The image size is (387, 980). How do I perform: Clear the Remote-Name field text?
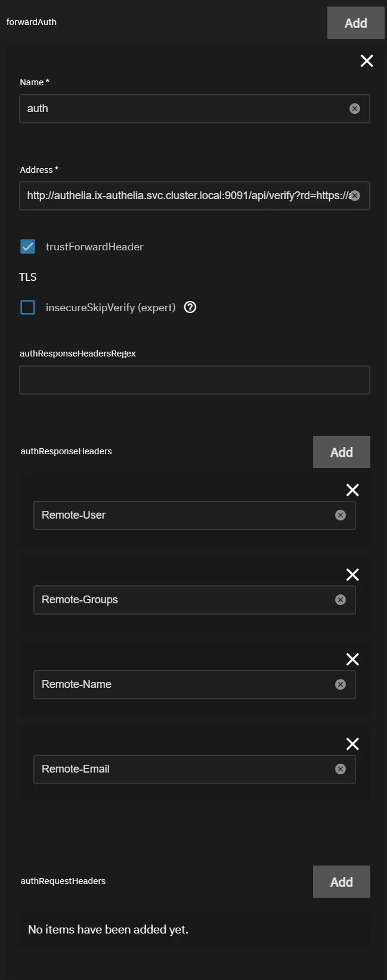tap(340, 684)
